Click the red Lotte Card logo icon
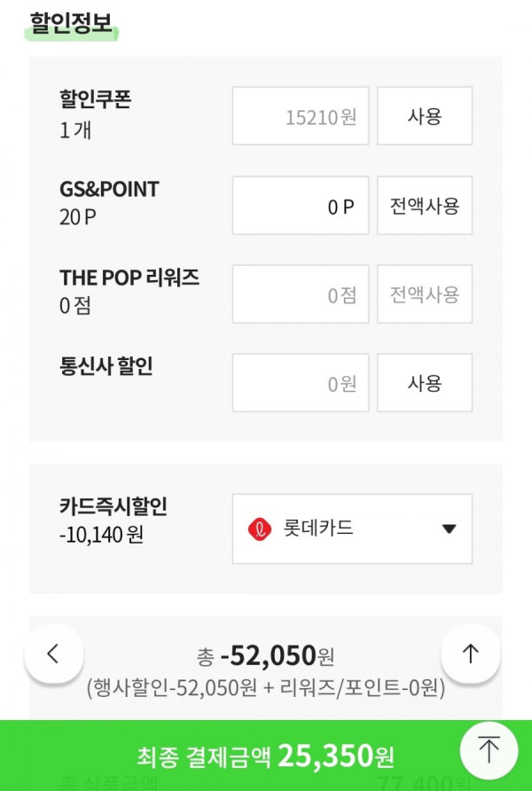This screenshot has width=532, height=791. (x=260, y=529)
